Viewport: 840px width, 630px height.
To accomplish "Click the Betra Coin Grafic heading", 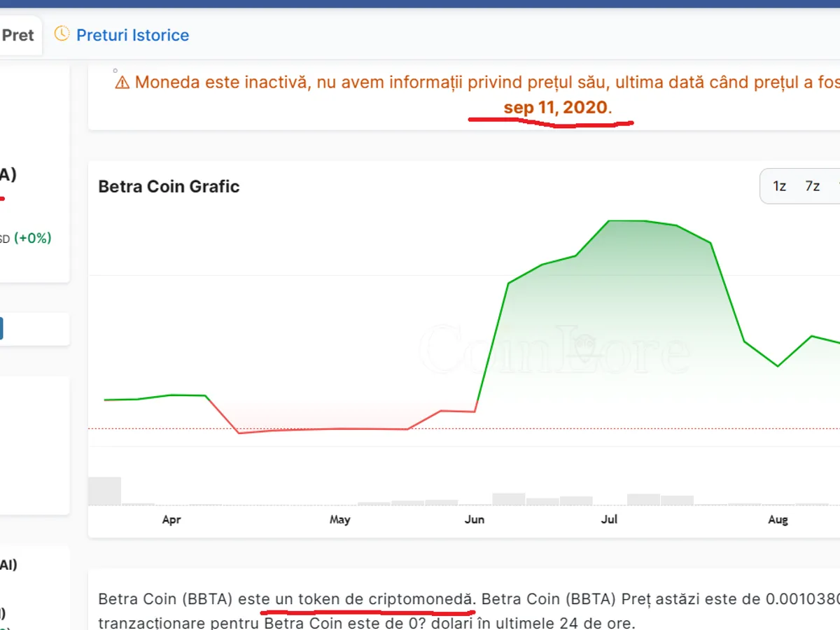I will coord(169,186).
